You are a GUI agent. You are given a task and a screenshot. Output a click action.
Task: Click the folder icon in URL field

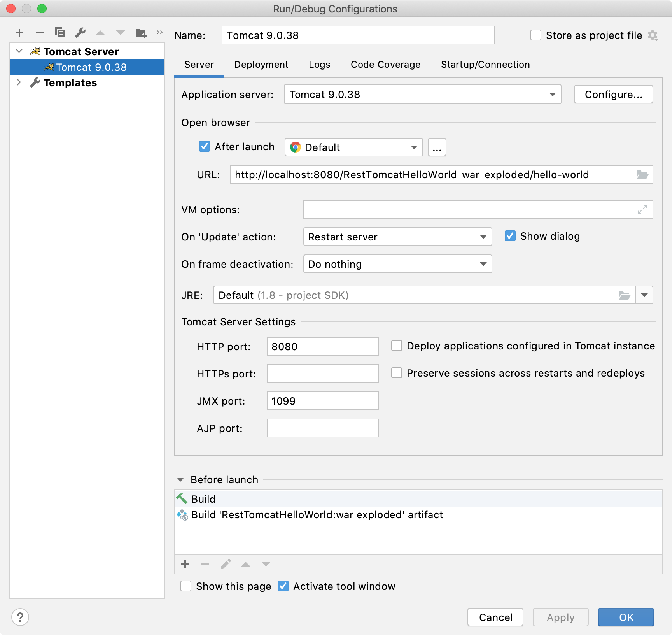click(642, 175)
